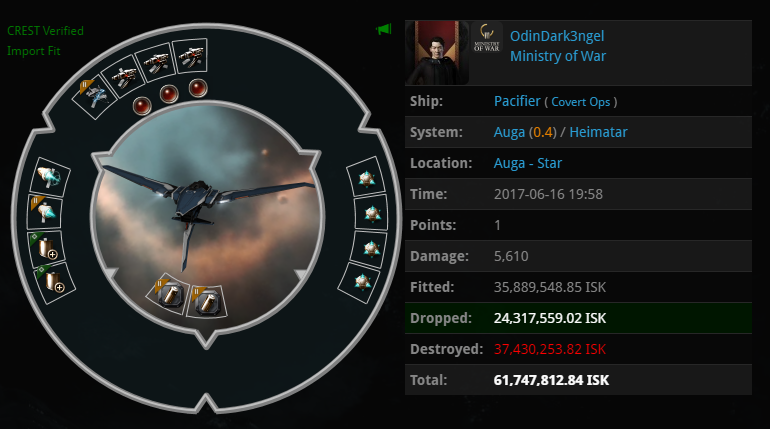
Task: Click the topmost low-slot module on the right
Action: coord(366,178)
